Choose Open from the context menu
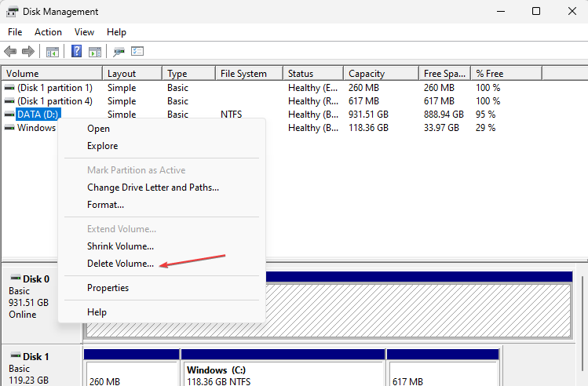This screenshot has height=386, width=588. (162, 129)
